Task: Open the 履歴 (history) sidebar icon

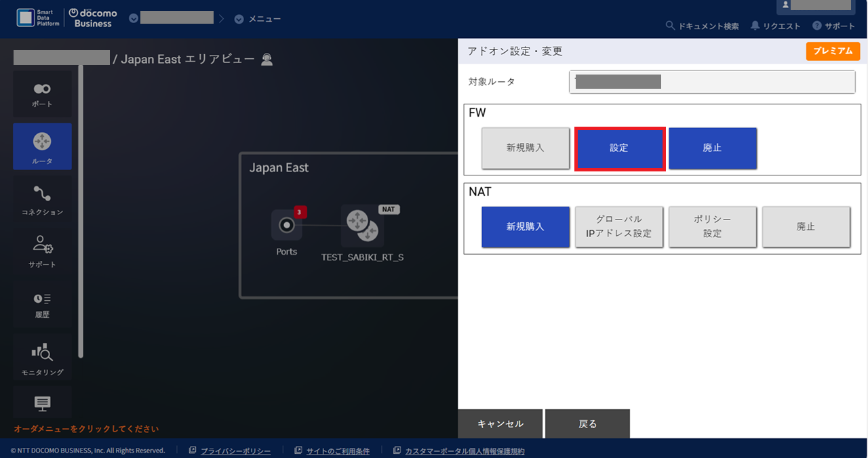Action: click(x=42, y=304)
